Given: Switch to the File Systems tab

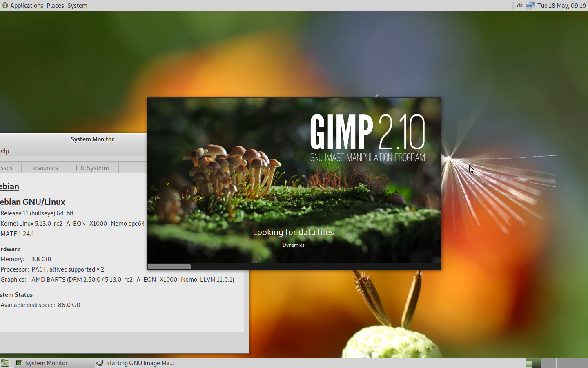Looking at the screenshot, I should pyautogui.click(x=93, y=168).
